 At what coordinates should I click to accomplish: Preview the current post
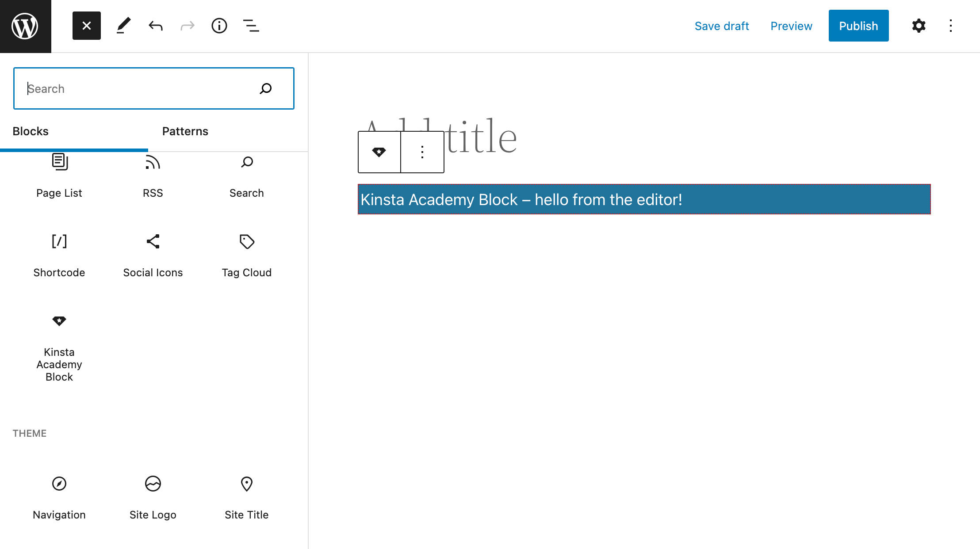click(x=792, y=26)
